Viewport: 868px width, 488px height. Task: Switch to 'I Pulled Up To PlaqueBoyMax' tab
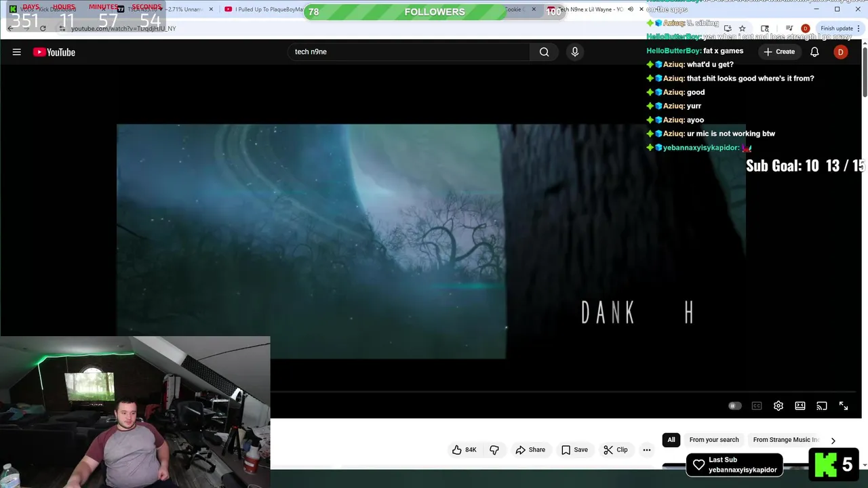264,9
